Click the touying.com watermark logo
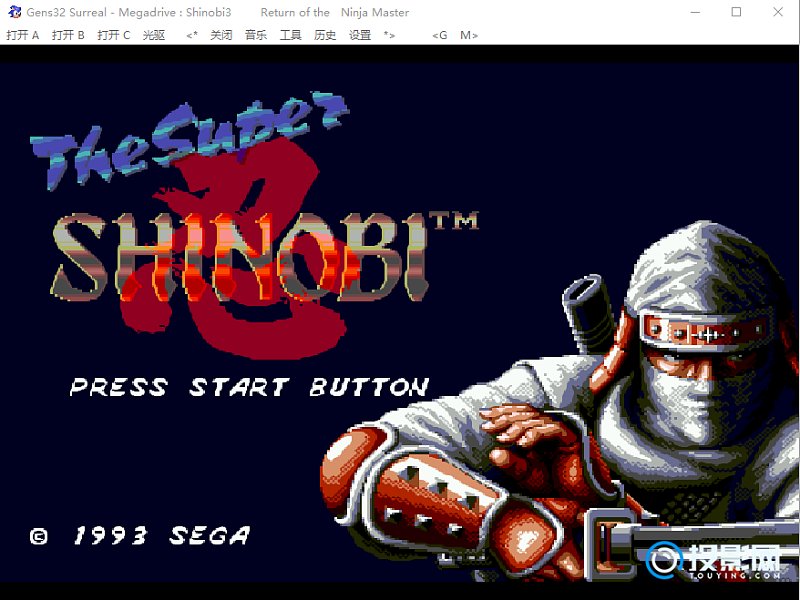 point(712,562)
